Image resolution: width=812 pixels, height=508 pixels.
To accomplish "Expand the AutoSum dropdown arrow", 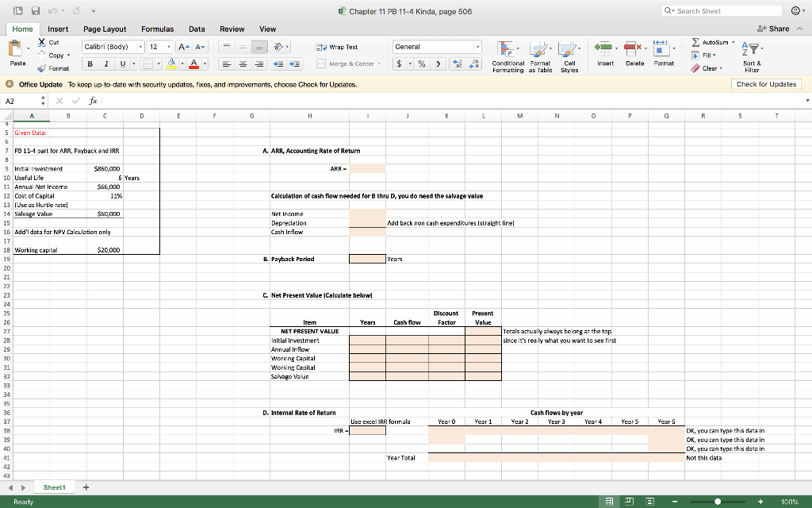I will click(733, 42).
